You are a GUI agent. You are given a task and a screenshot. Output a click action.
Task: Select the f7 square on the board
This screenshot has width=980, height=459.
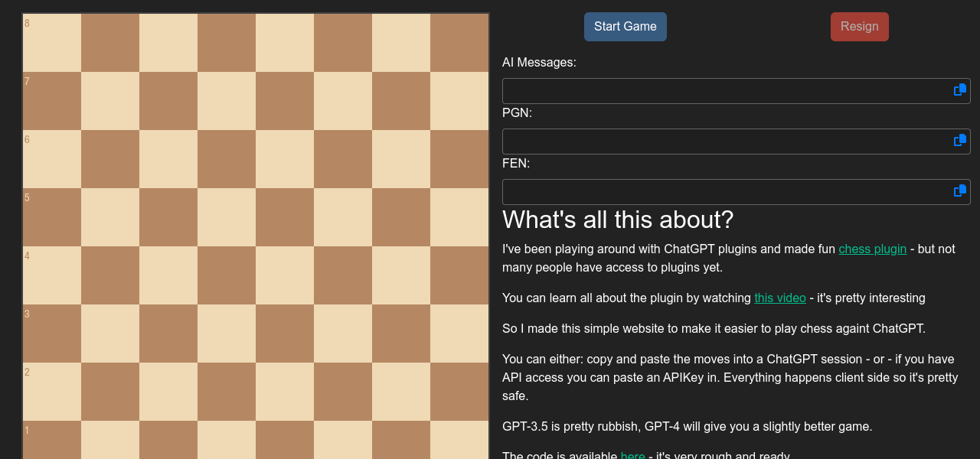click(x=343, y=101)
